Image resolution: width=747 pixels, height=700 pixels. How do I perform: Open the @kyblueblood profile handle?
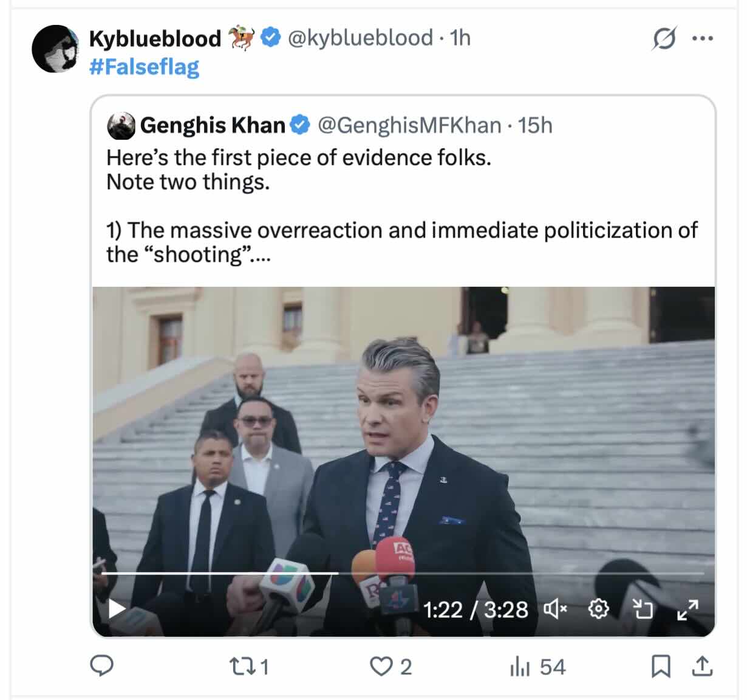pos(360,38)
